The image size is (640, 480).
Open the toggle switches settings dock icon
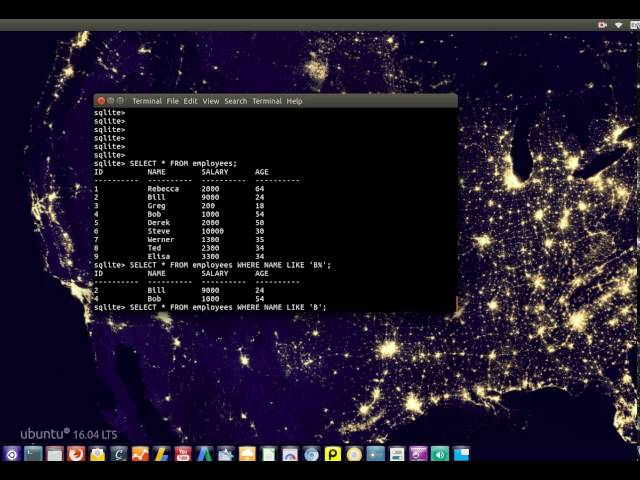(x=397, y=454)
